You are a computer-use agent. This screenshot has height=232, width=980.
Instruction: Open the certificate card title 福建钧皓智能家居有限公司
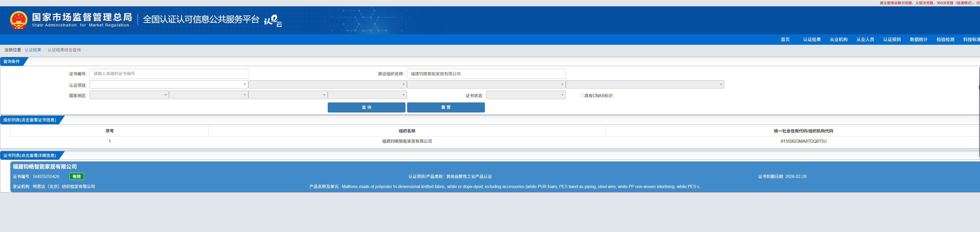45,167
